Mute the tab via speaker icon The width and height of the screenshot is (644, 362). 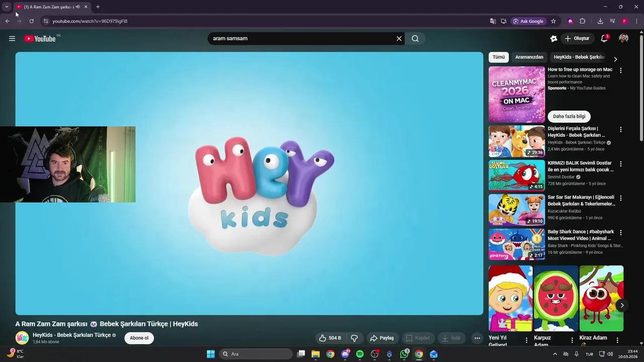point(77,7)
